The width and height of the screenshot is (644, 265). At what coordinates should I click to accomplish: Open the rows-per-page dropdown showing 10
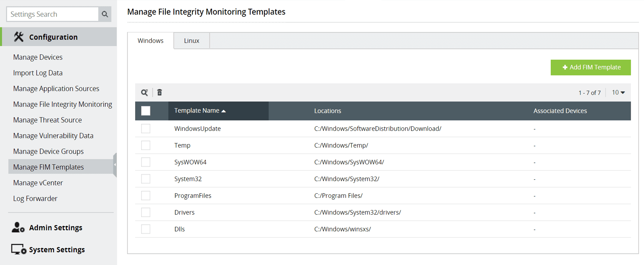tap(618, 92)
